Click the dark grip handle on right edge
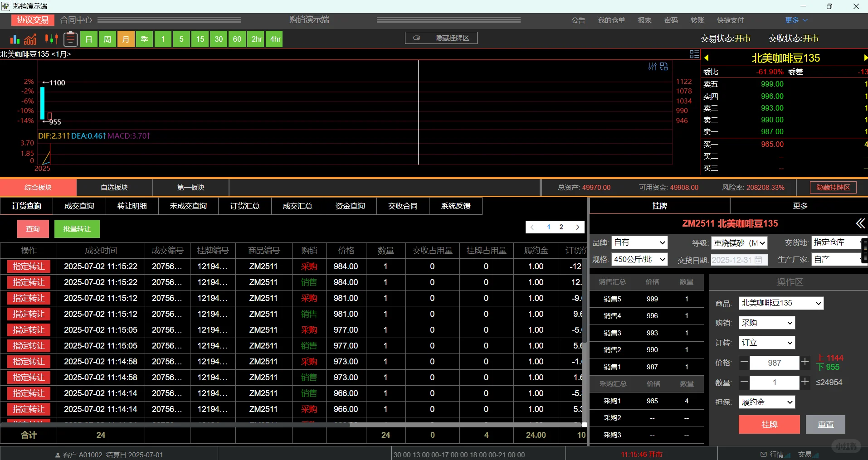868x460 pixels. (865, 251)
